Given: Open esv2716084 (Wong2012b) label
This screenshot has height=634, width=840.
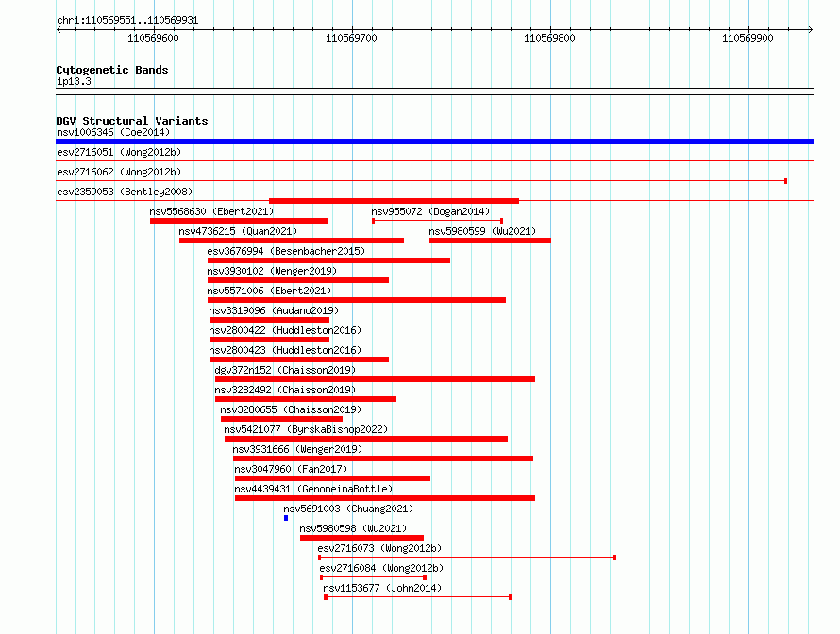Looking at the screenshot, I should click(381, 568).
